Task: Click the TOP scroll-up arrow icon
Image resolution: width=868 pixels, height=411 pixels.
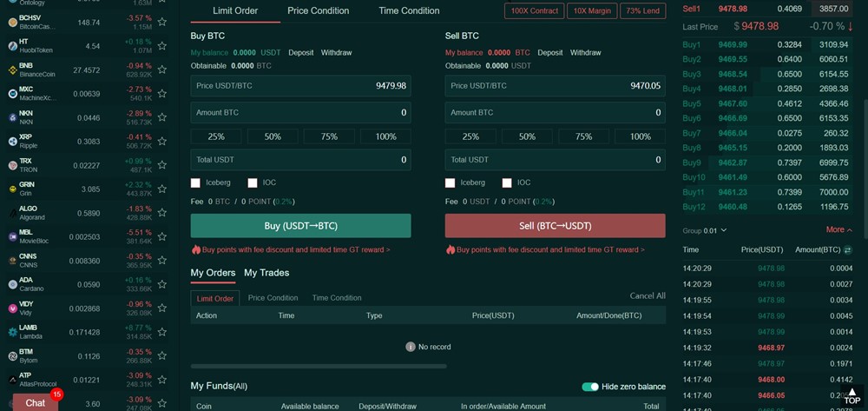Action: [x=852, y=395]
